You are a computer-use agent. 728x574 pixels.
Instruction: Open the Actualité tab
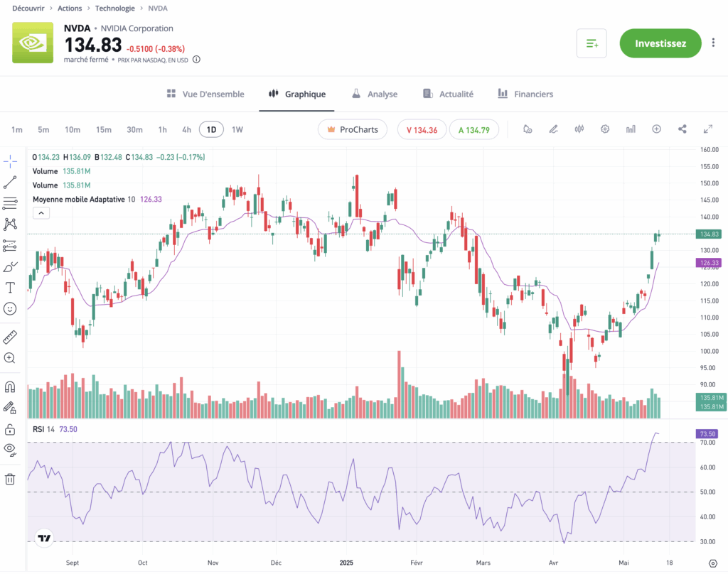[448, 94]
